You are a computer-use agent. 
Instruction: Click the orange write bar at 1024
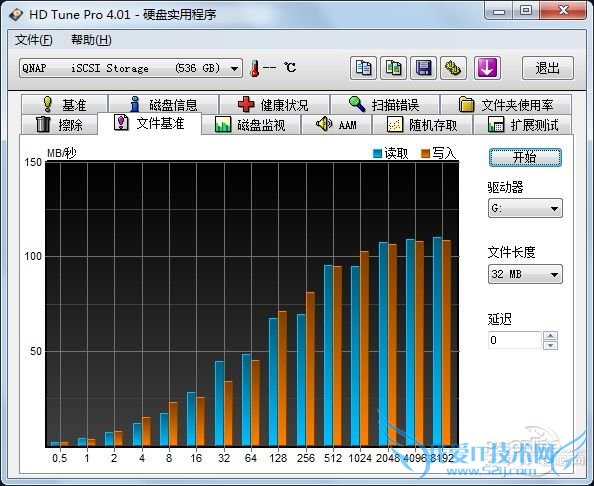click(x=364, y=348)
